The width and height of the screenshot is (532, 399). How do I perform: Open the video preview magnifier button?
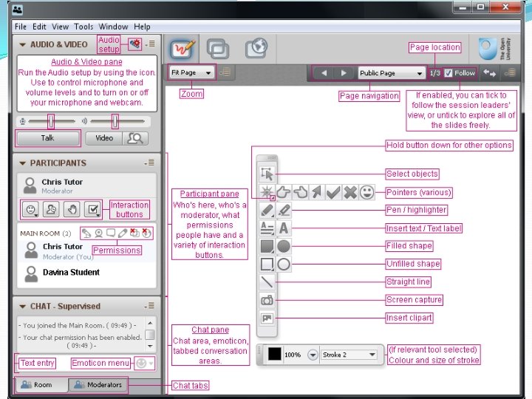coord(135,138)
